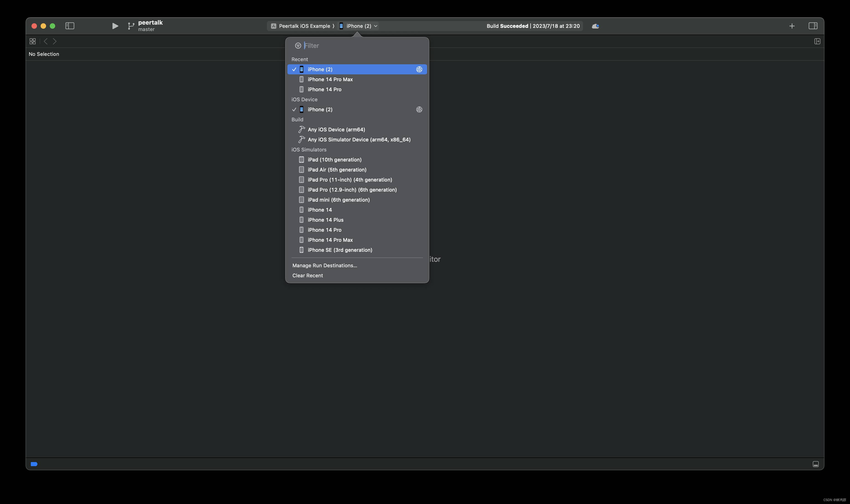Click the device icon beside iPhone 14 Plus
This screenshot has height=504, width=850.
click(301, 220)
